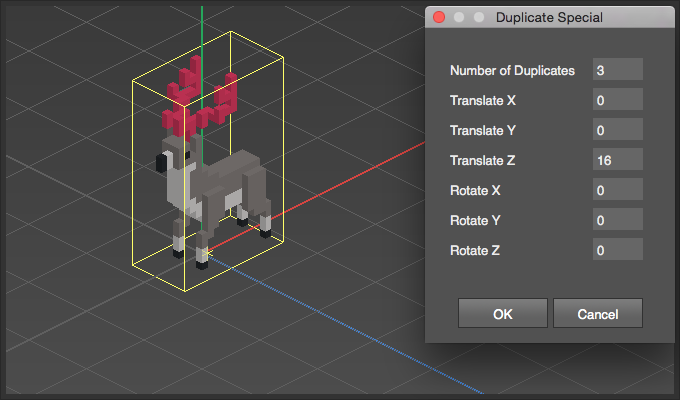Click the Translate Z field showing 16
The width and height of the screenshot is (680, 400).
pos(617,160)
